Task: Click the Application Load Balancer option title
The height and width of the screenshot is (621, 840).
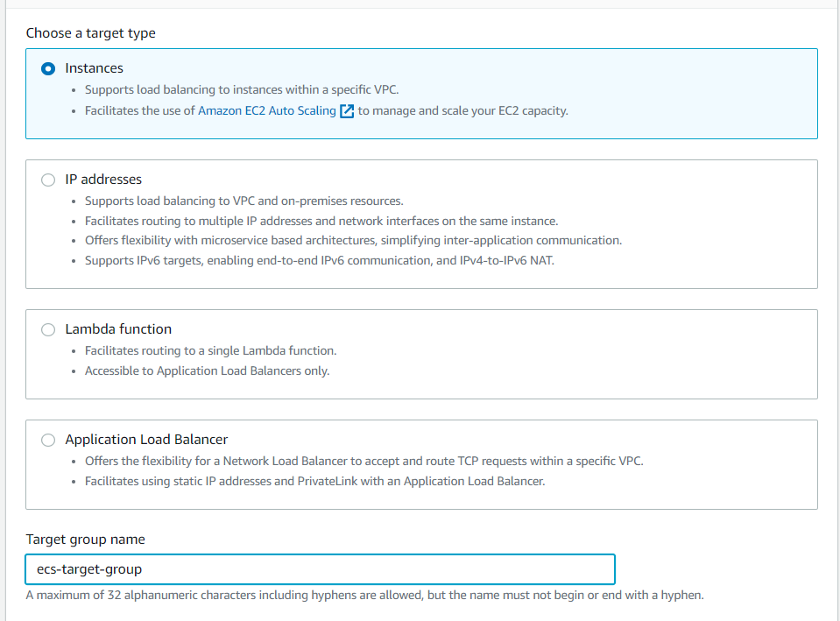Action: pyautogui.click(x=146, y=440)
